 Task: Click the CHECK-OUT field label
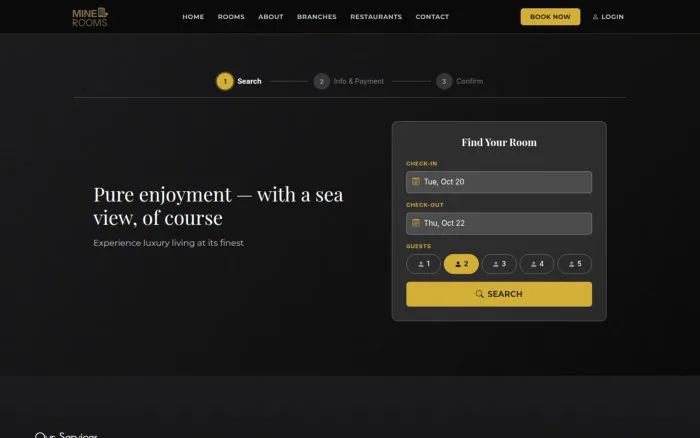(425, 205)
